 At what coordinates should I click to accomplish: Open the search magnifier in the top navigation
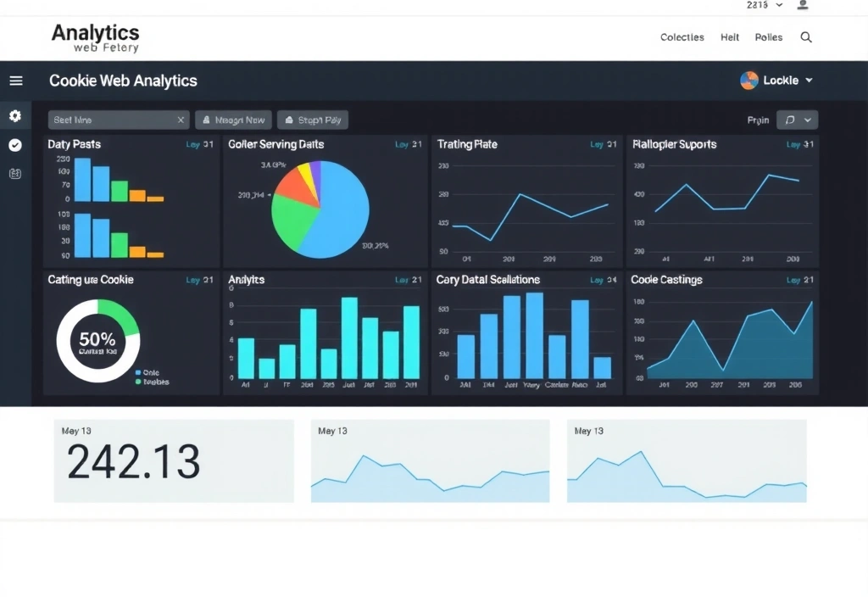click(x=805, y=37)
